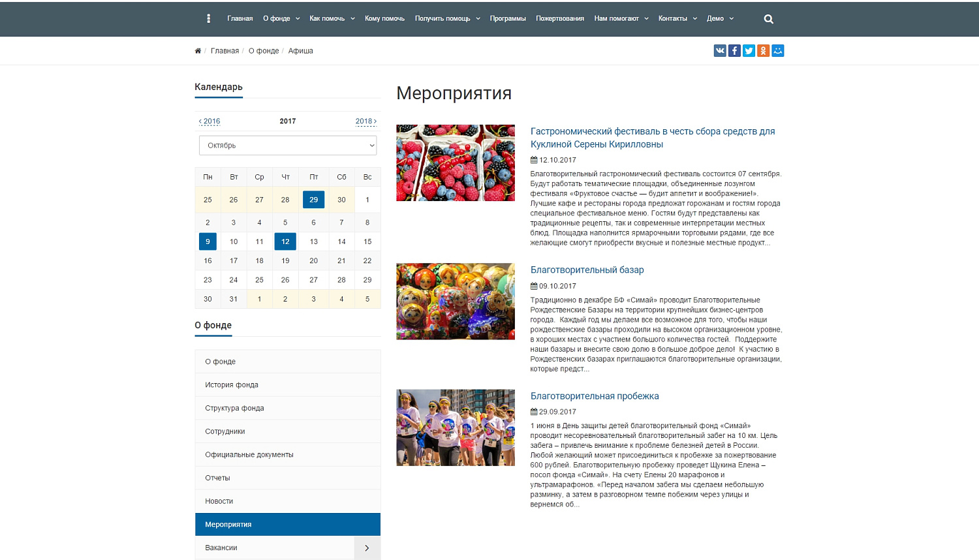
Task: Click the home icon in breadcrumbs
Action: coord(198,51)
